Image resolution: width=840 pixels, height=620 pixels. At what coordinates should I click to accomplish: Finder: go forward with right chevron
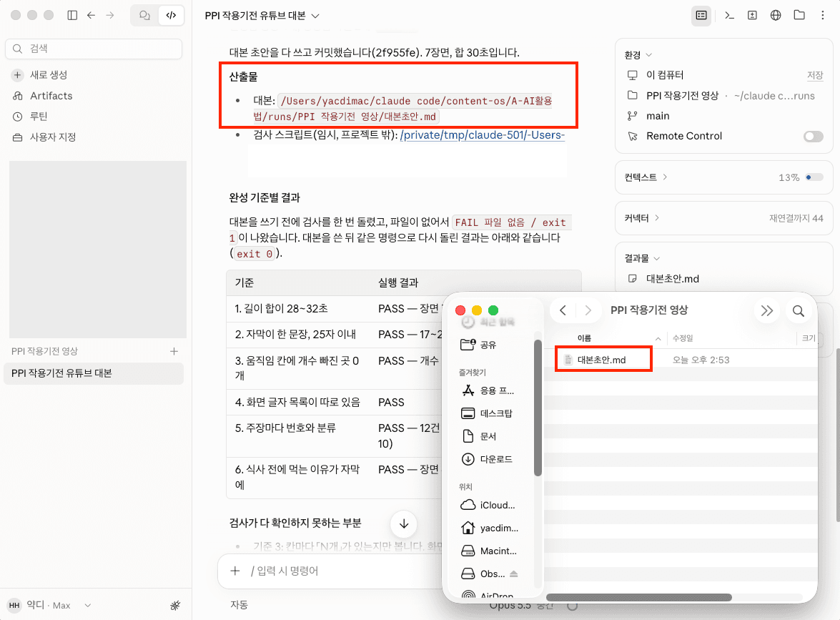588,310
